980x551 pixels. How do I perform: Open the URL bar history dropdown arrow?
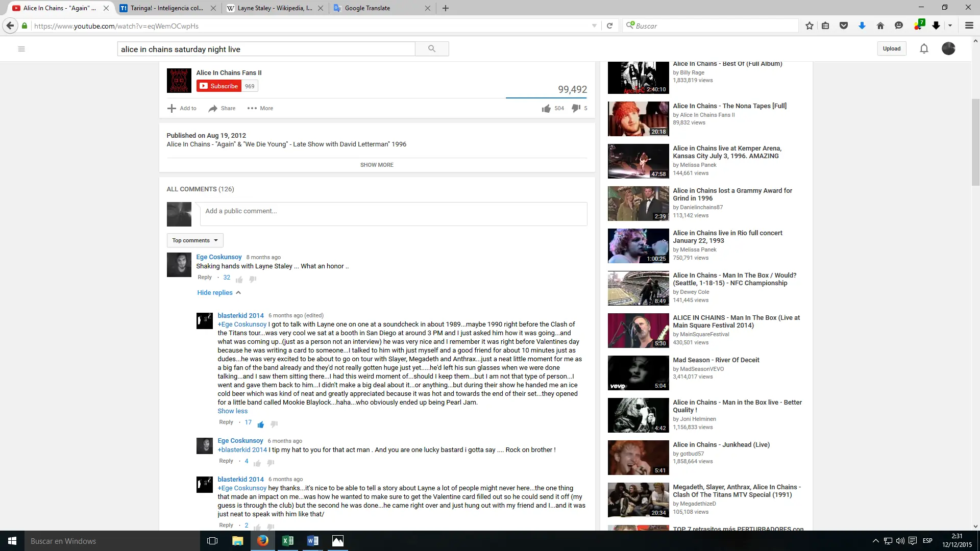(x=594, y=26)
